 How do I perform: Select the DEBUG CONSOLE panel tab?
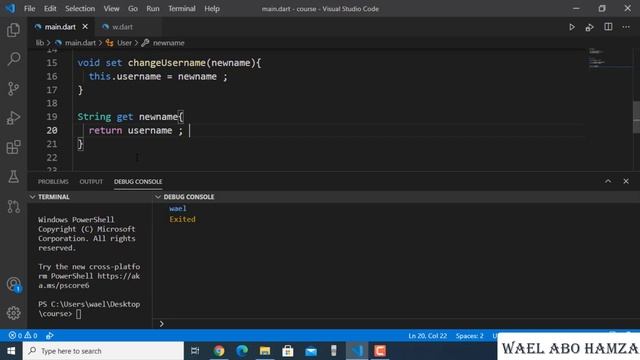pyautogui.click(x=138, y=182)
